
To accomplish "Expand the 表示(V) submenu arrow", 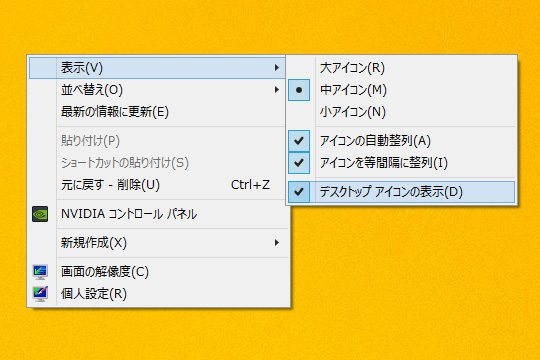I will coord(277,68).
